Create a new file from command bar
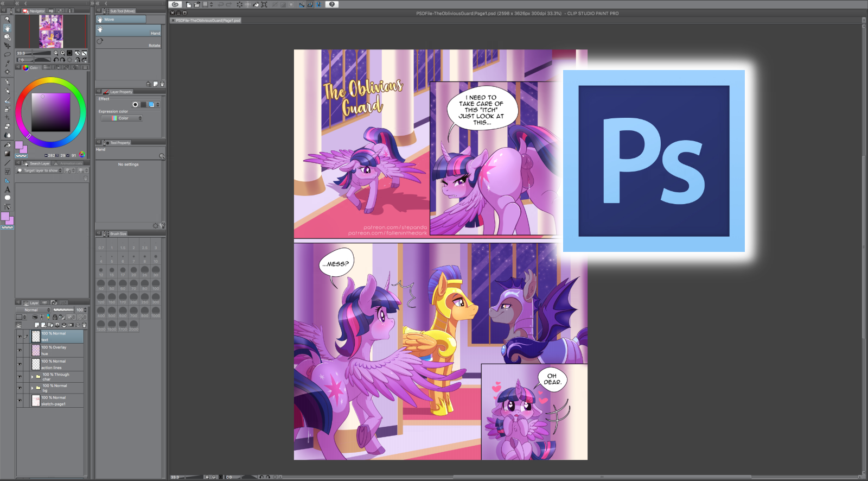Image resolution: width=868 pixels, height=481 pixels. [x=189, y=4]
